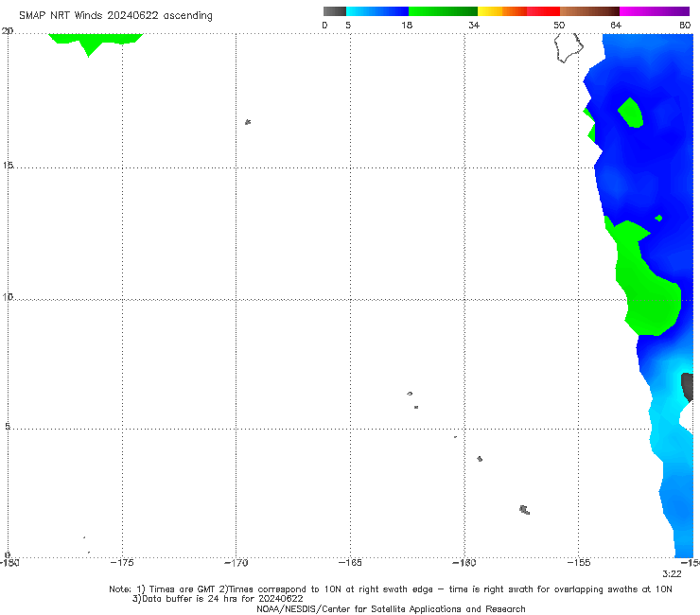This screenshot has height=615, width=700.
Task: Click the colorbar label '34'
Action: (x=474, y=25)
